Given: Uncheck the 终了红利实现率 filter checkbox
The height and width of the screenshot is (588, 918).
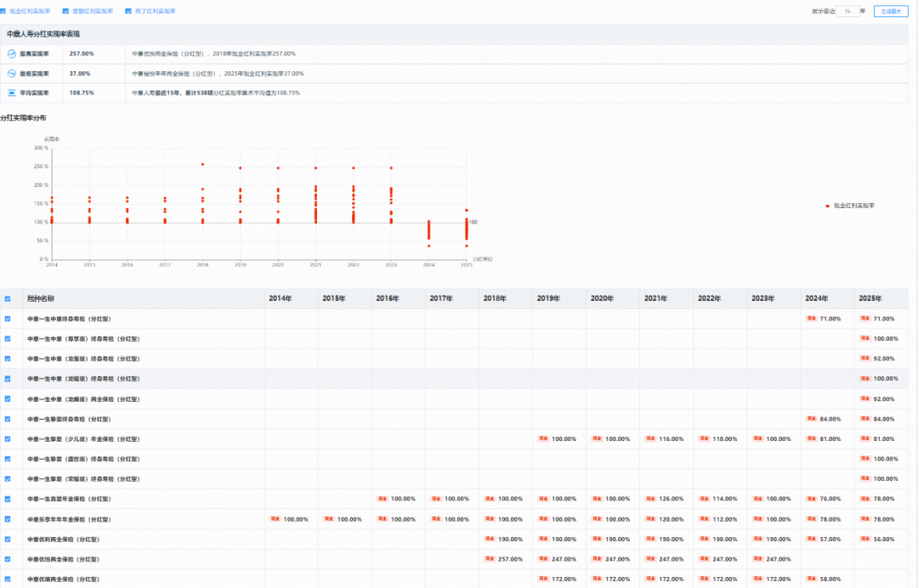Looking at the screenshot, I should click(128, 11).
